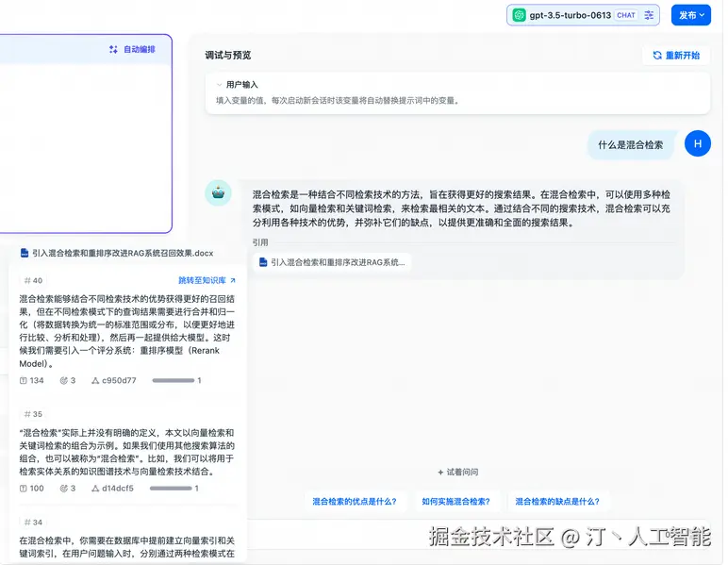
Task: Select suggested question 混合检索的优点是什么?
Action: [x=355, y=502]
